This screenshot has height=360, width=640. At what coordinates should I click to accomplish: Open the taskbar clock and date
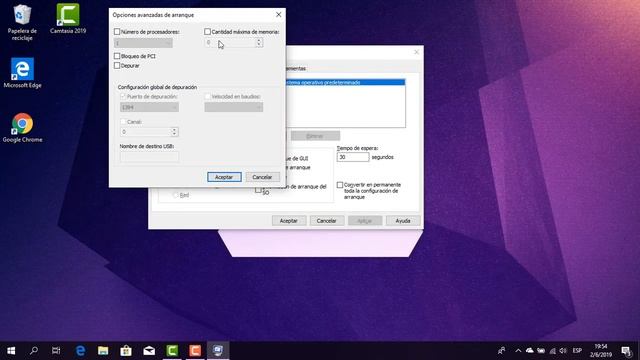click(601, 351)
